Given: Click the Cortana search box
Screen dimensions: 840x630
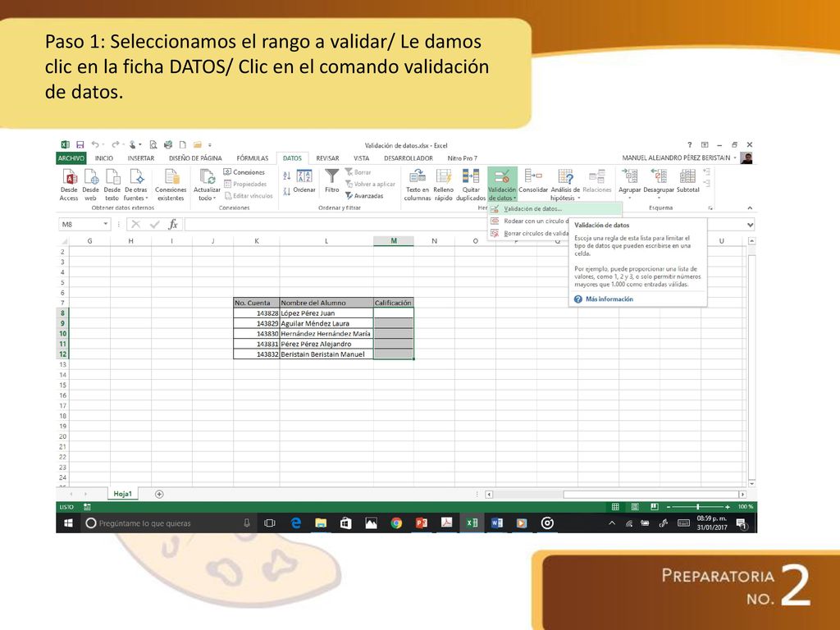Looking at the screenshot, I should (167, 523).
